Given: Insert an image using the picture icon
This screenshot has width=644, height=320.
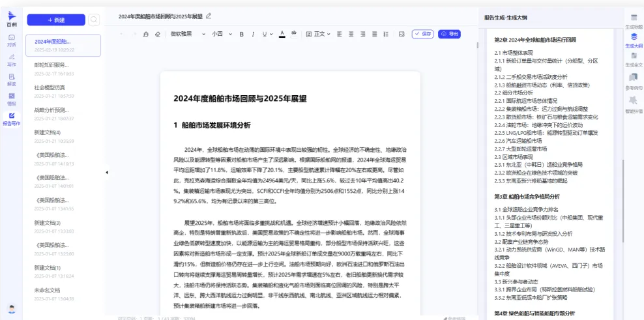Looking at the screenshot, I should (x=401, y=34).
